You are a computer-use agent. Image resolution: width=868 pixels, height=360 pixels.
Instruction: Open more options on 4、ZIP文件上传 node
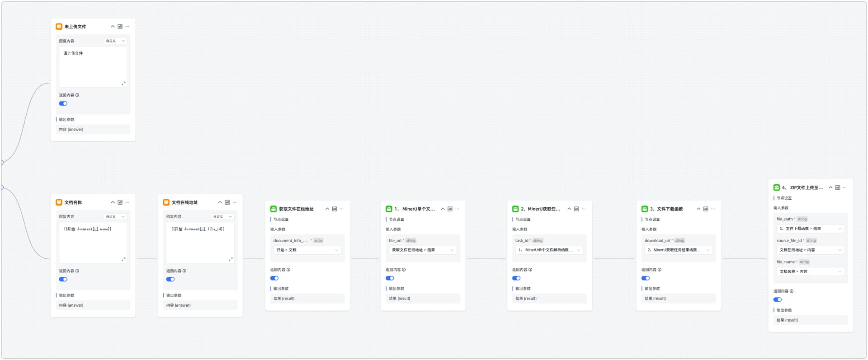click(x=845, y=187)
